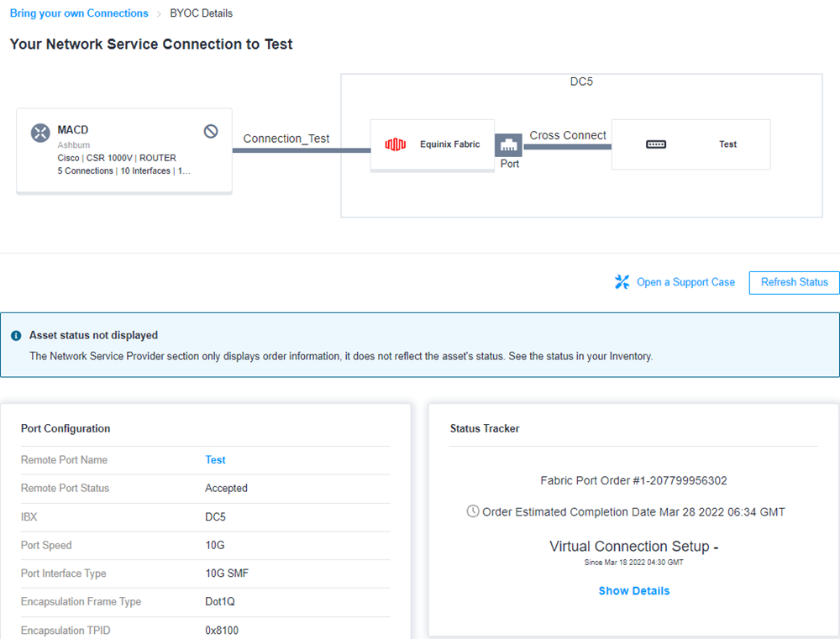Click the Ashburn location text
Screen dimensions: 840x639
[x=74, y=145]
